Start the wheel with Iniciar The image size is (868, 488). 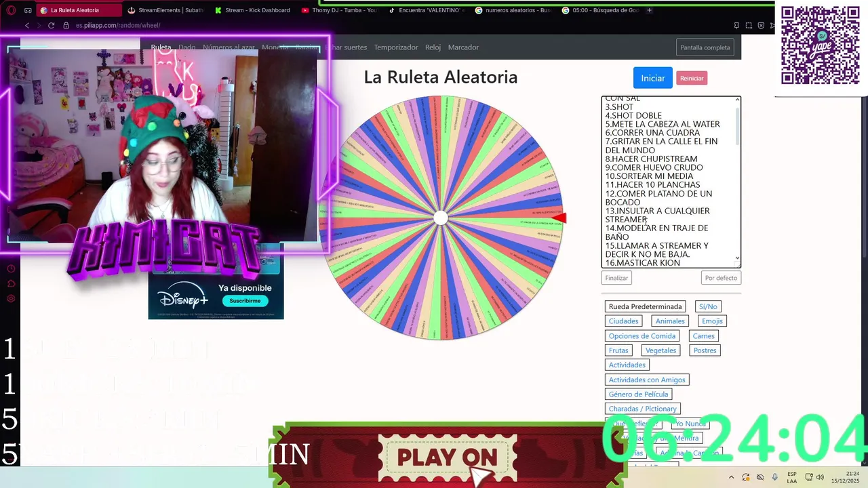(653, 78)
